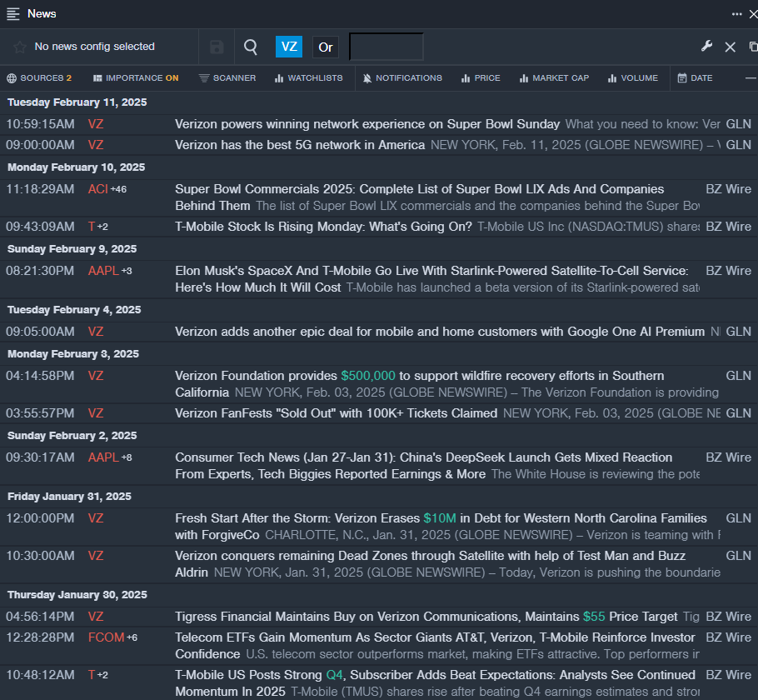Collapse the filter bar with minus icon
The height and width of the screenshot is (700, 758).
(751, 77)
